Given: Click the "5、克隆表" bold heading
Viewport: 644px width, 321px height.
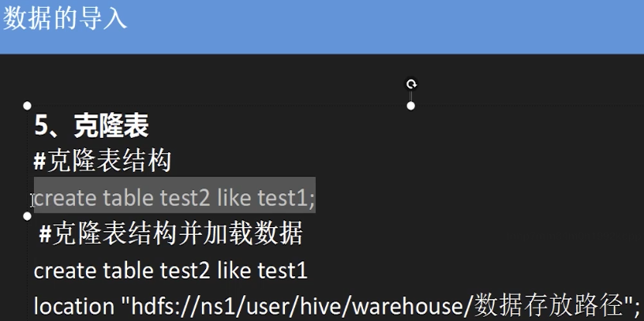Looking at the screenshot, I should 92,125.
